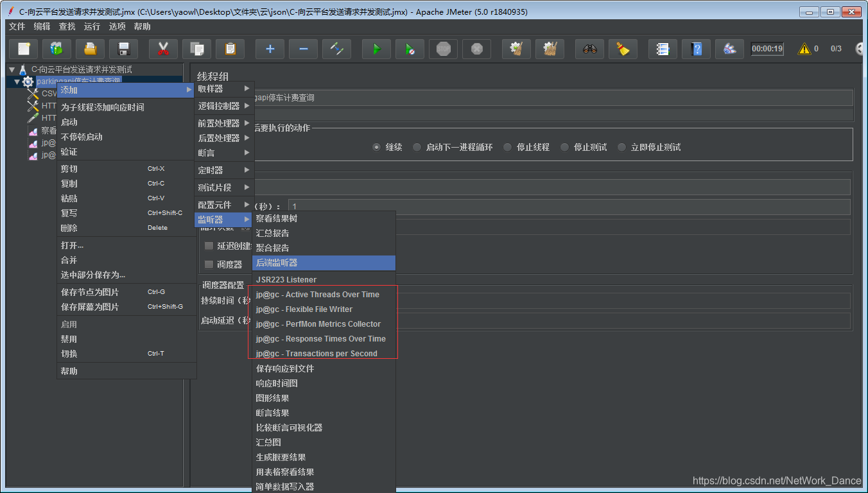Click the Stop test toolbar icon
Screen dimensions: 868x493
[444, 49]
